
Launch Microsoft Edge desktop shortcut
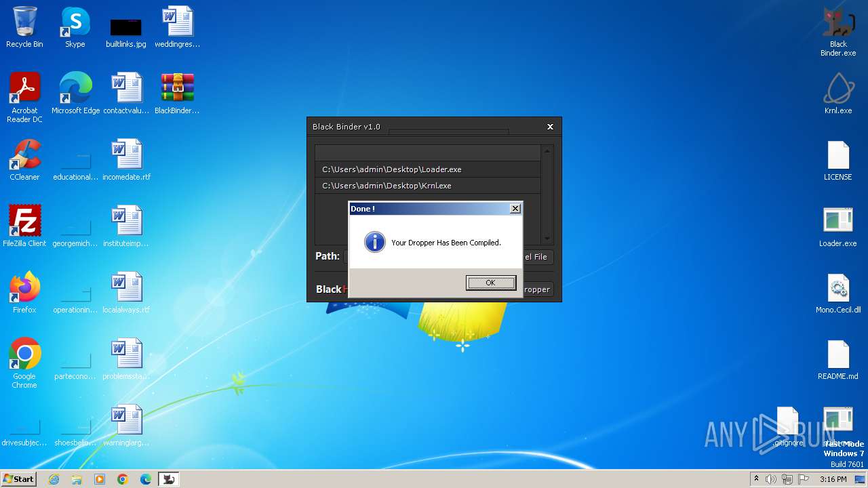pyautogui.click(x=75, y=94)
